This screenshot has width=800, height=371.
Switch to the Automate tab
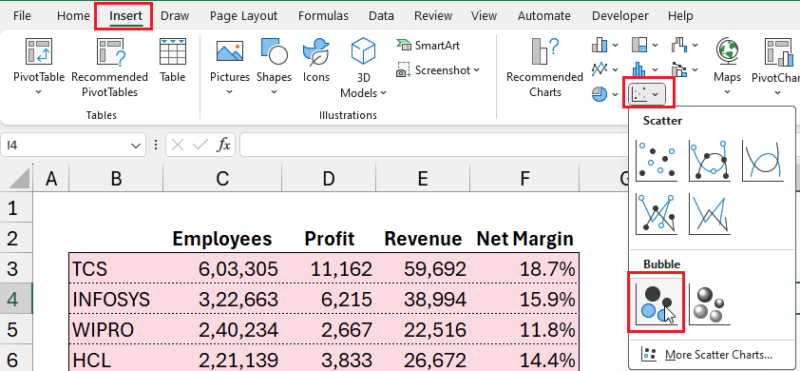(x=544, y=16)
